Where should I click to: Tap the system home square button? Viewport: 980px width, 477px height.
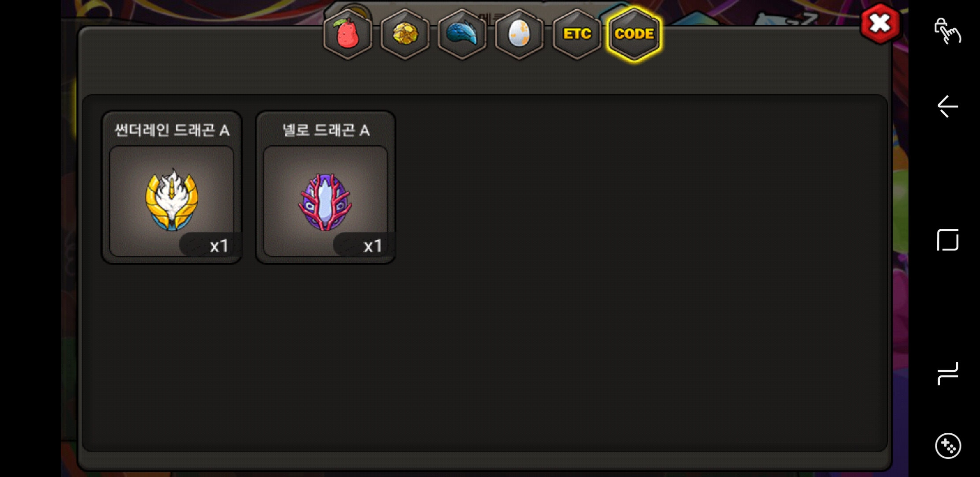point(947,240)
